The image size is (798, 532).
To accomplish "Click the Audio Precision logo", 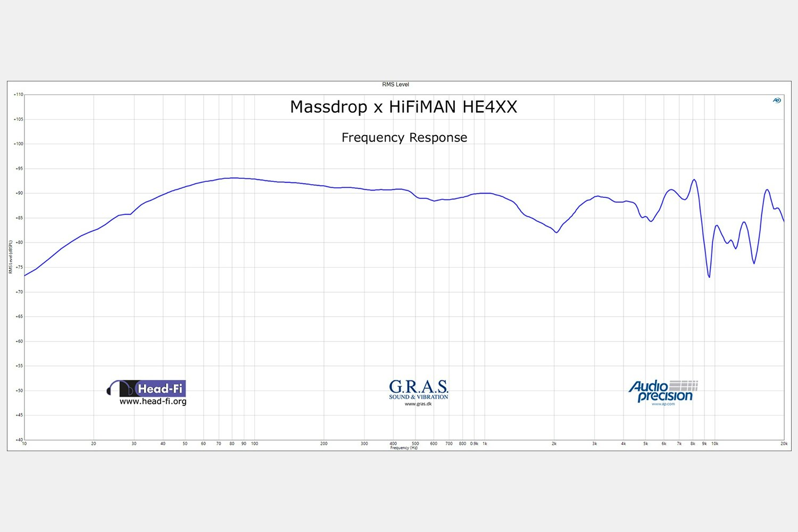I will pyautogui.click(x=662, y=391).
